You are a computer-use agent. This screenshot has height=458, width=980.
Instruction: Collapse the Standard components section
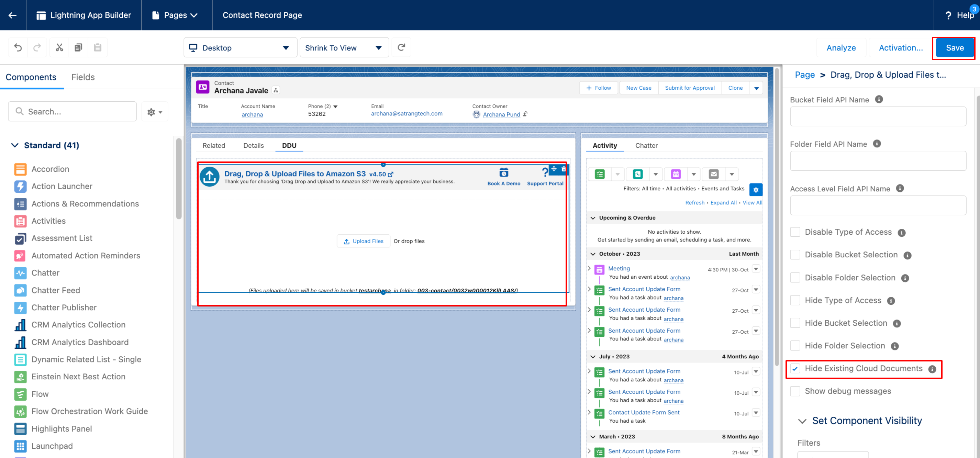click(15, 145)
